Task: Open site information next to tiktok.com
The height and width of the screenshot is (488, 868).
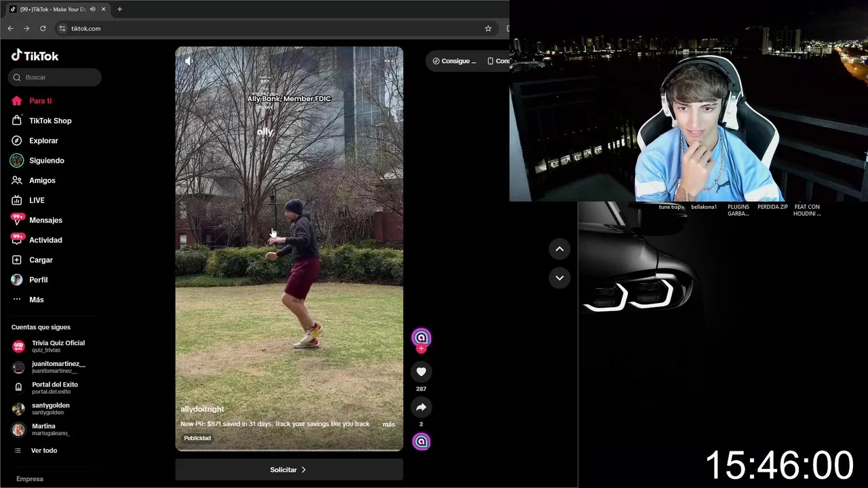Action: 62,28
